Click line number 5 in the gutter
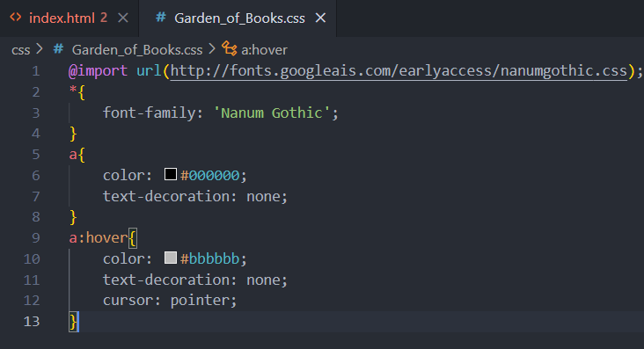644x349 pixels. (x=36, y=155)
